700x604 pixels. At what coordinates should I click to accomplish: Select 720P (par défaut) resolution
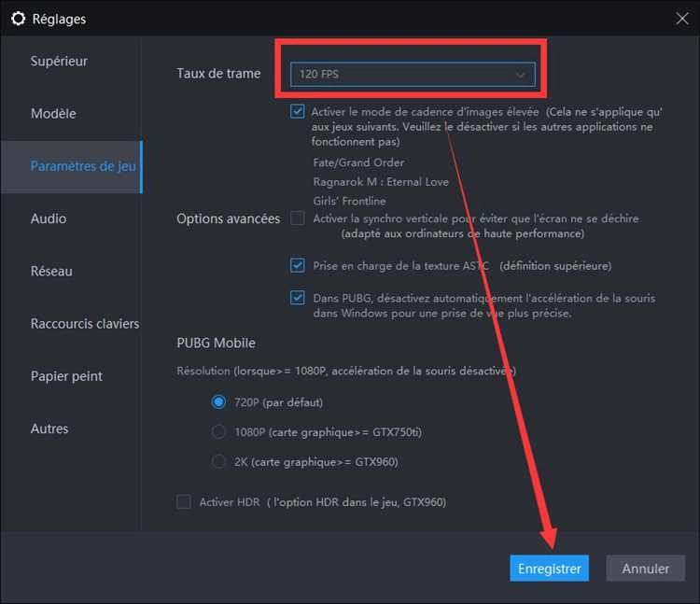(218, 402)
